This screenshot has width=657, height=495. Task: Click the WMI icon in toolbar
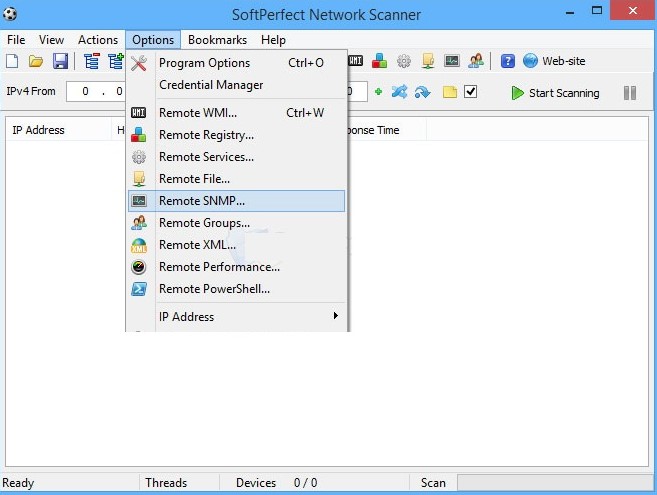(356, 61)
